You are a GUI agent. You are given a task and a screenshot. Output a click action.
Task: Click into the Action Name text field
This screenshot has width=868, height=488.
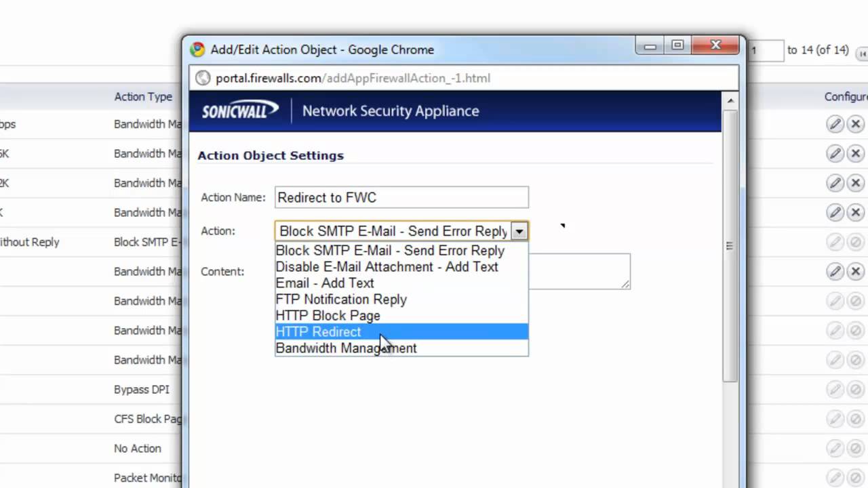(401, 198)
